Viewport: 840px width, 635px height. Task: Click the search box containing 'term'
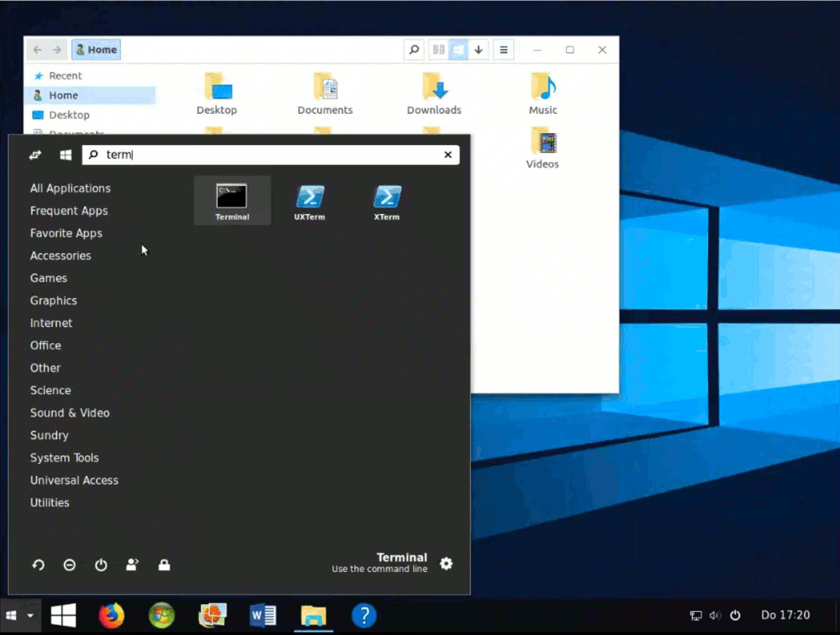coord(269,155)
